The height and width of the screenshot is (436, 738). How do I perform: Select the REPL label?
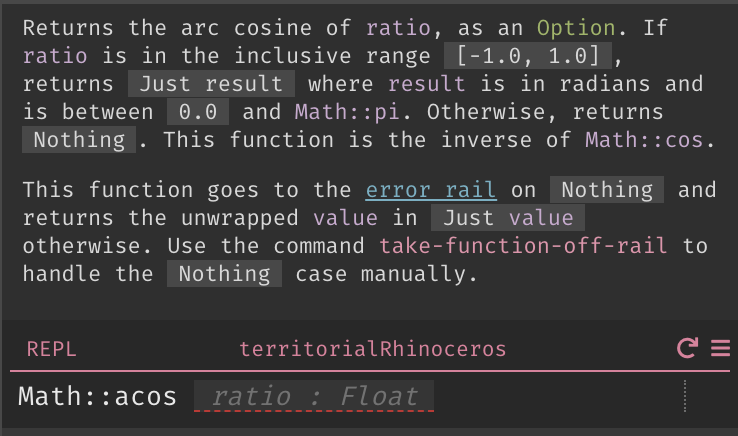point(51,349)
